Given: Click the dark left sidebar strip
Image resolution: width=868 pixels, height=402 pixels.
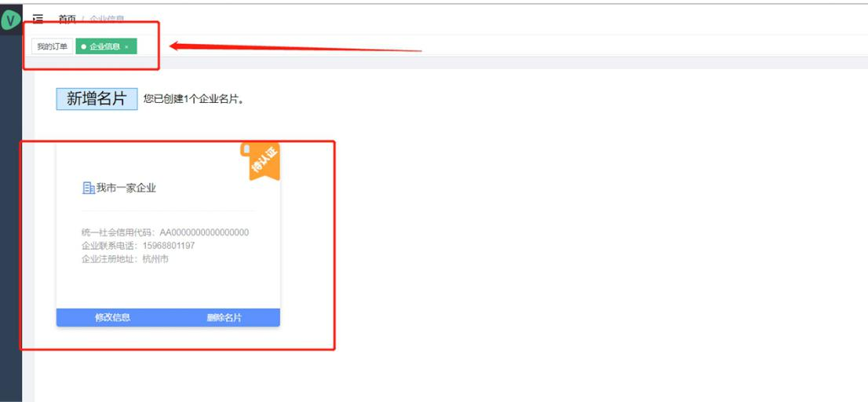Looking at the screenshot, I should (11, 216).
